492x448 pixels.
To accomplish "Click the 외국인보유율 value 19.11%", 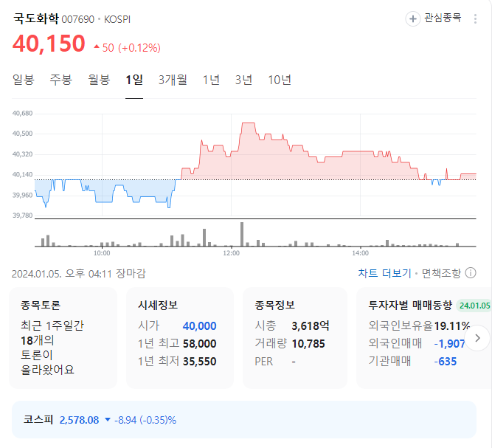I will pyautogui.click(x=452, y=326).
